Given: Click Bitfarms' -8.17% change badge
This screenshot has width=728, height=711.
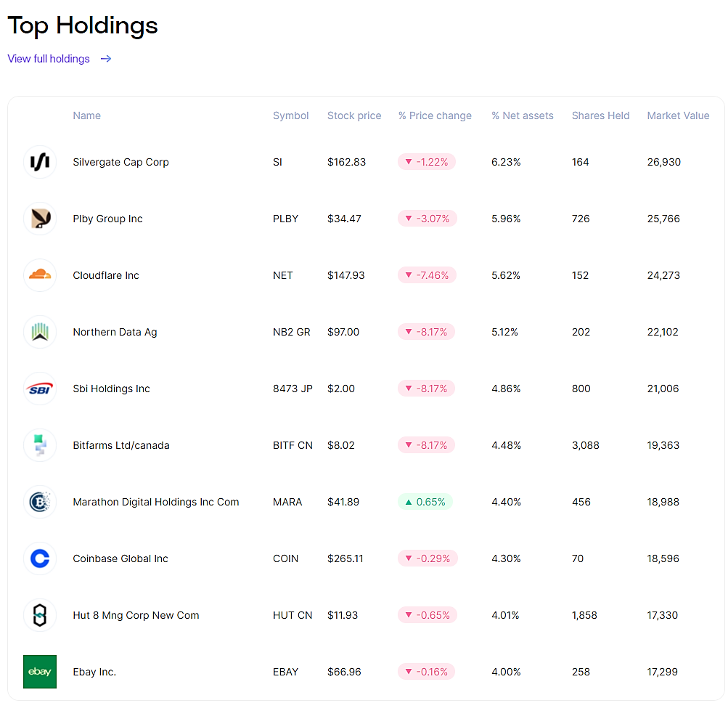Looking at the screenshot, I should click(426, 445).
